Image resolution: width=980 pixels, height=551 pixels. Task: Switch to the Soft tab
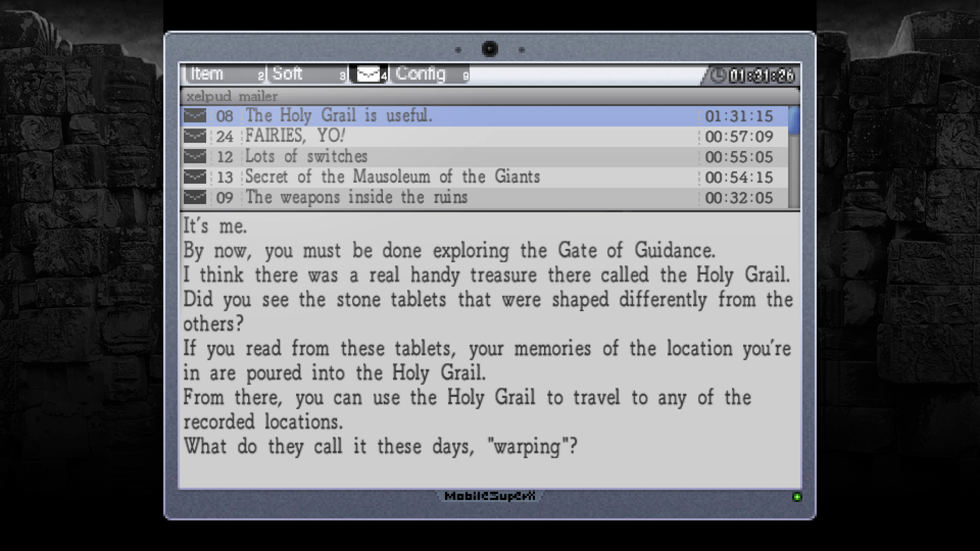click(x=288, y=74)
